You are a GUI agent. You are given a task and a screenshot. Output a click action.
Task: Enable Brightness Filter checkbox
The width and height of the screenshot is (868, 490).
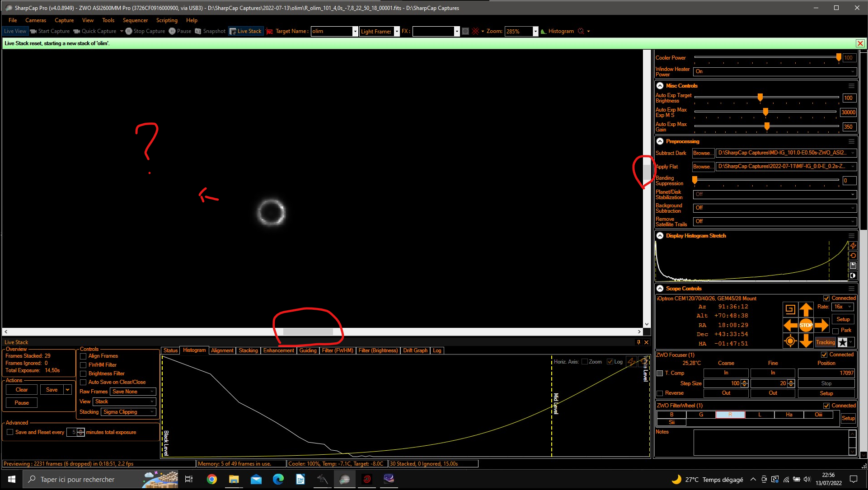pos(83,373)
